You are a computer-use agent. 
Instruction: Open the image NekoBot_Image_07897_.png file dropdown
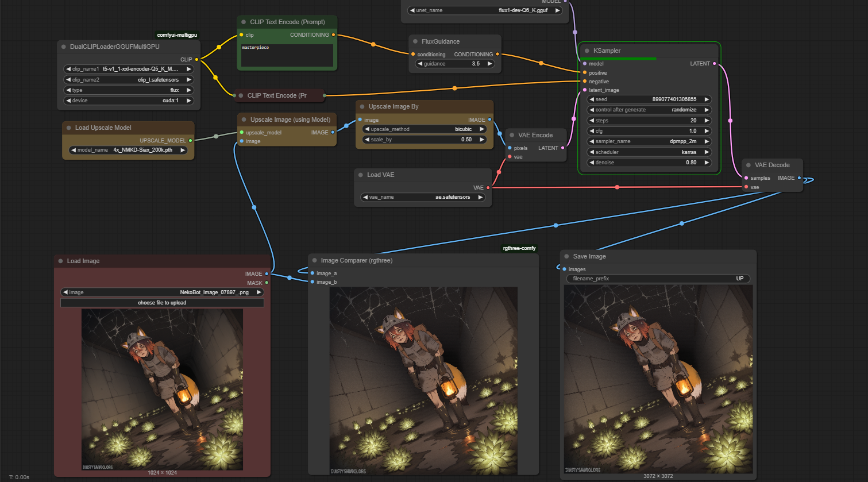click(162, 292)
